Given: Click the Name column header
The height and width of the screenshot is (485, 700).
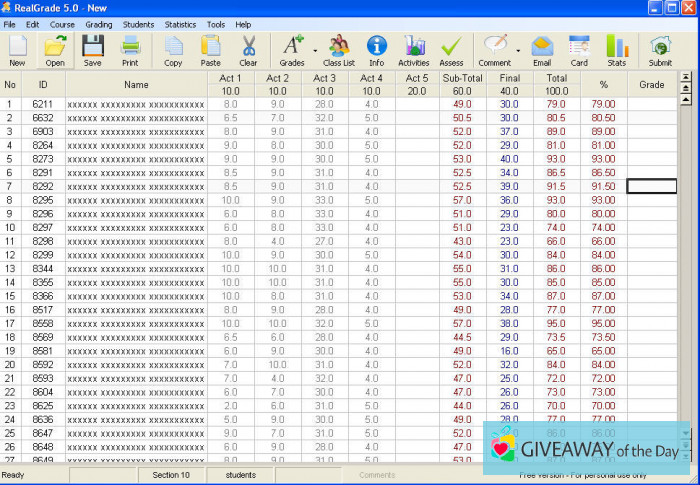Looking at the screenshot, I should pyautogui.click(x=136, y=84).
